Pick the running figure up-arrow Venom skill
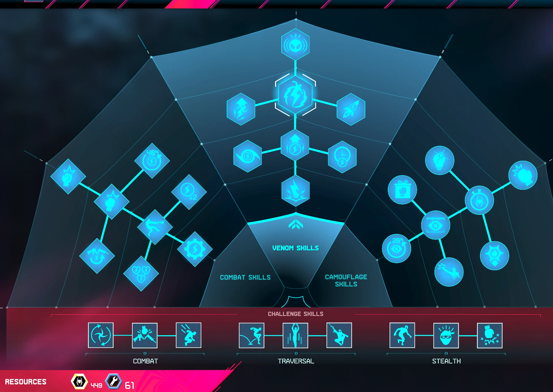The width and height of the screenshot is (553, 392). click(241, 109)
